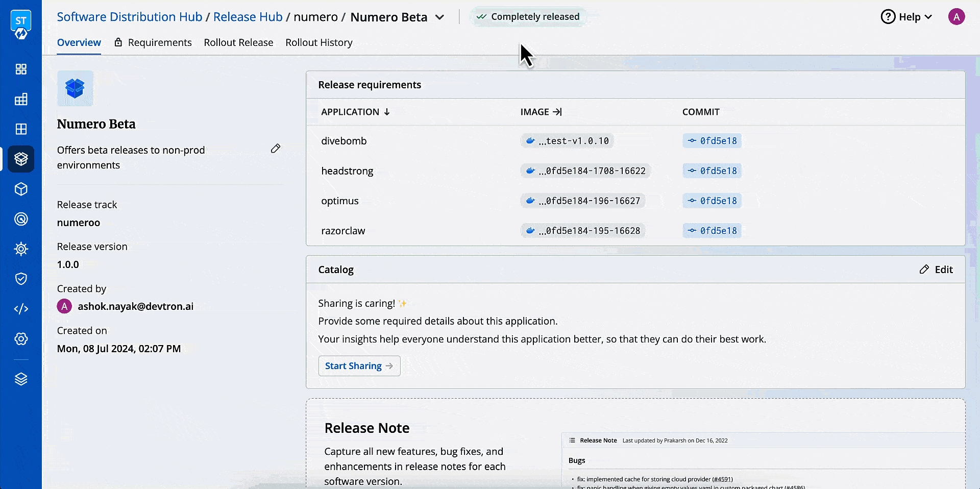The height and width of the screenshot is (489, 980).
Task: Sort by the APPLICATION column arrow
Action: (x=387, y=112)
